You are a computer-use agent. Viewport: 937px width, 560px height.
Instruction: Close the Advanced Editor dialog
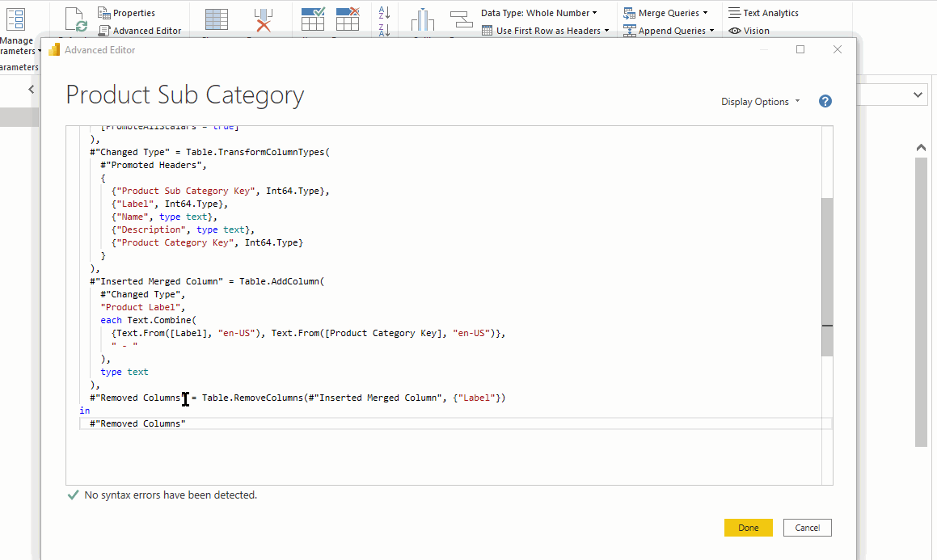click(x=838, y=49)
